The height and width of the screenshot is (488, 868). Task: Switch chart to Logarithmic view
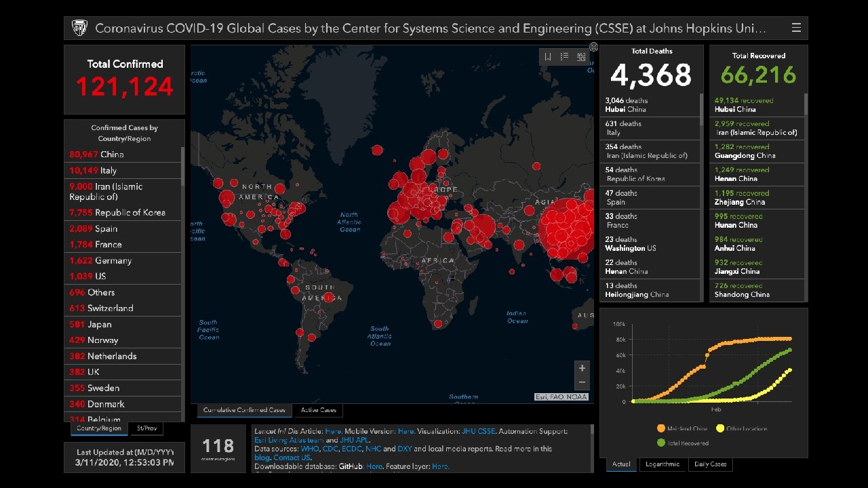point(663,464)
